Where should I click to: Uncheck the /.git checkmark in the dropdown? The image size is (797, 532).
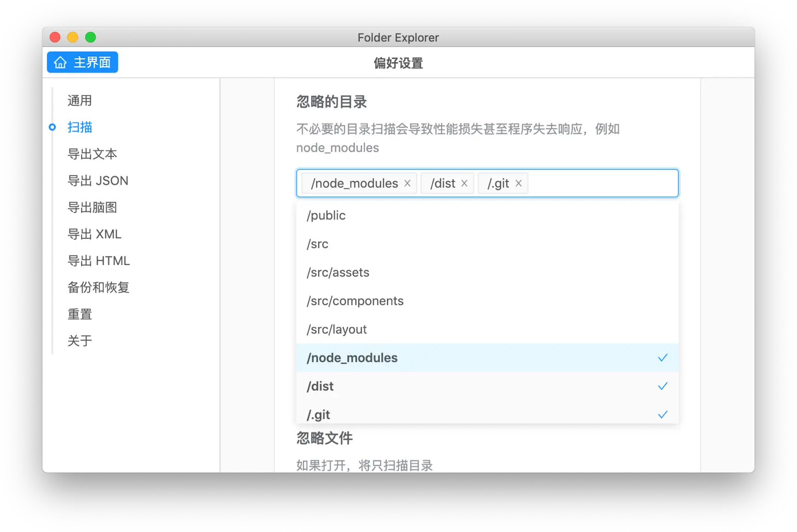coord(663,415)
